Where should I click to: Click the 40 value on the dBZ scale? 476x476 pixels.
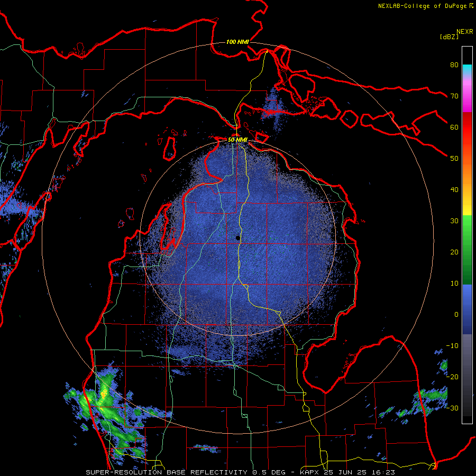454,189
